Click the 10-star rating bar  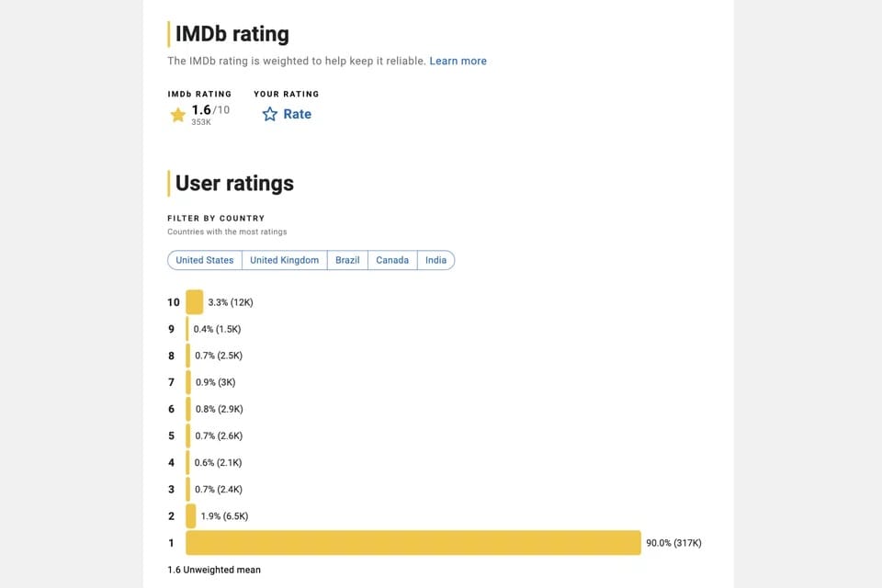(x=194, y=302)
